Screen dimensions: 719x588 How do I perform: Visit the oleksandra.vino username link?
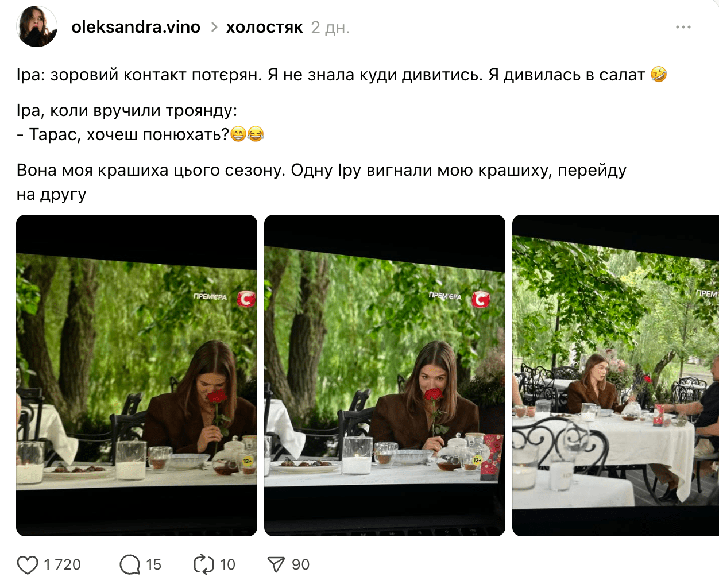coord(136,27)
